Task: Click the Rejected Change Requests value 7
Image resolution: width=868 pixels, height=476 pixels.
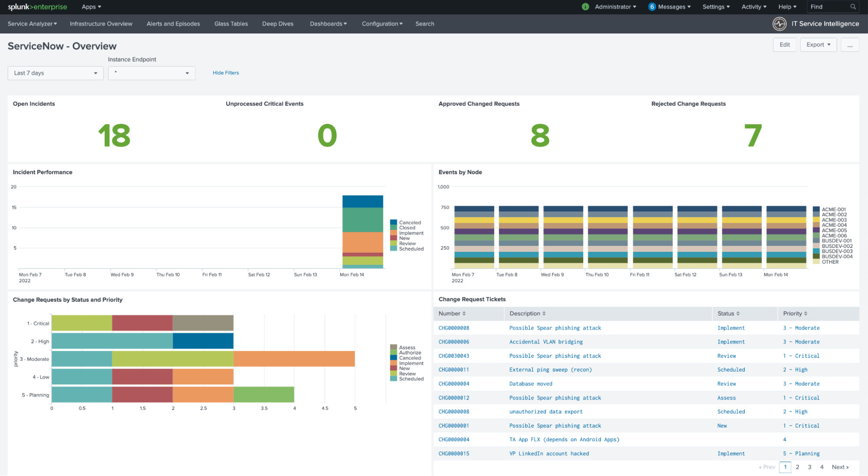Action: click(x=753, y=136)
